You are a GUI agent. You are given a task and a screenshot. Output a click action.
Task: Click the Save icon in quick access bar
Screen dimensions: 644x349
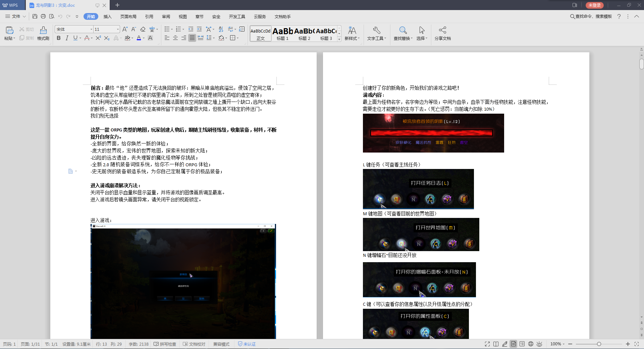35,16
